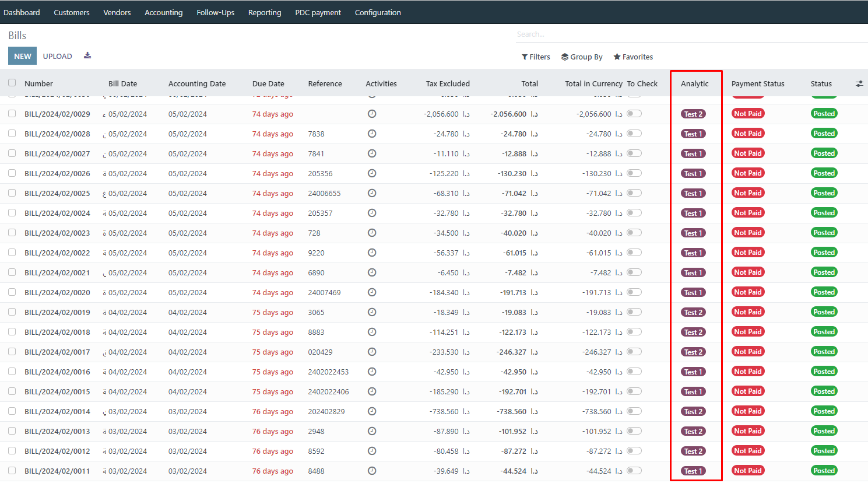Click Total column header
868x483 pixels.
click(x=529, y=84)
